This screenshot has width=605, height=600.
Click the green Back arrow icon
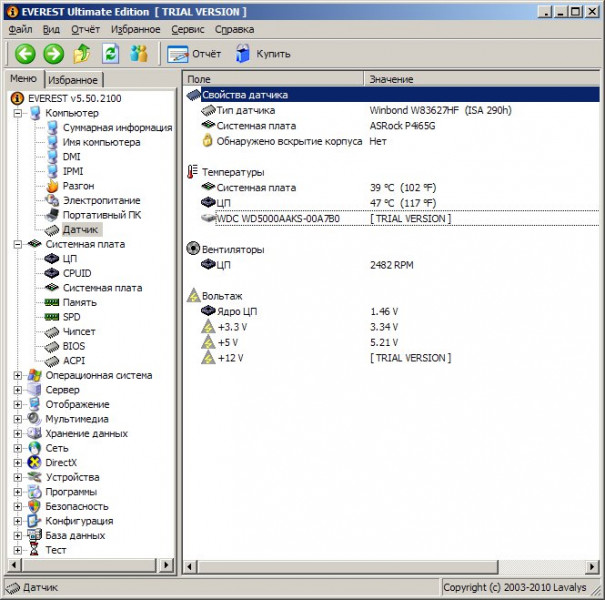pos(25,54)
